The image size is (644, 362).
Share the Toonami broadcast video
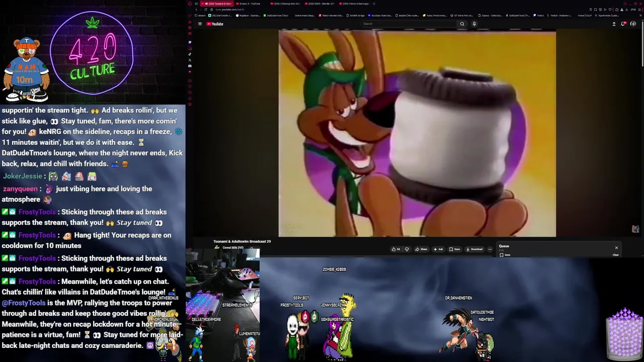tap(422, 249)
